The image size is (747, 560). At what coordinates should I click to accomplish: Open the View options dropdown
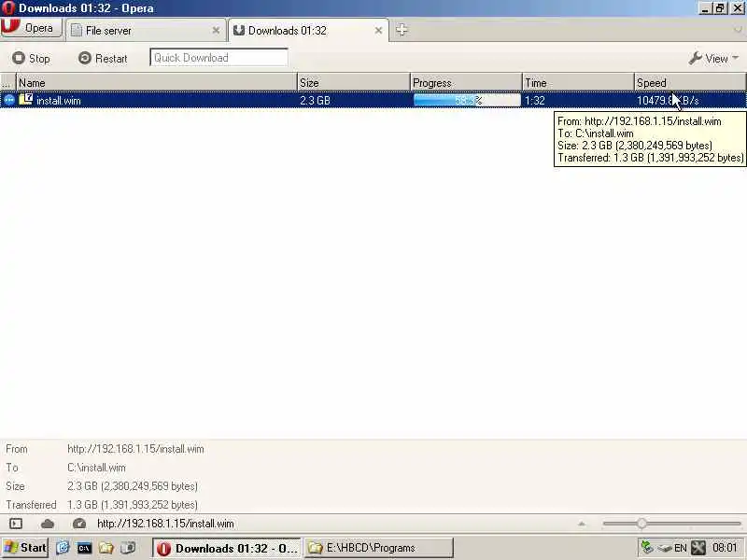pyautogui.click(x=713, y=58)
